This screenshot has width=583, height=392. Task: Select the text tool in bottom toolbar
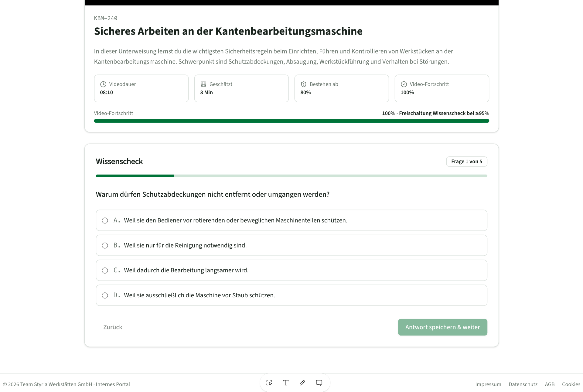286,383
